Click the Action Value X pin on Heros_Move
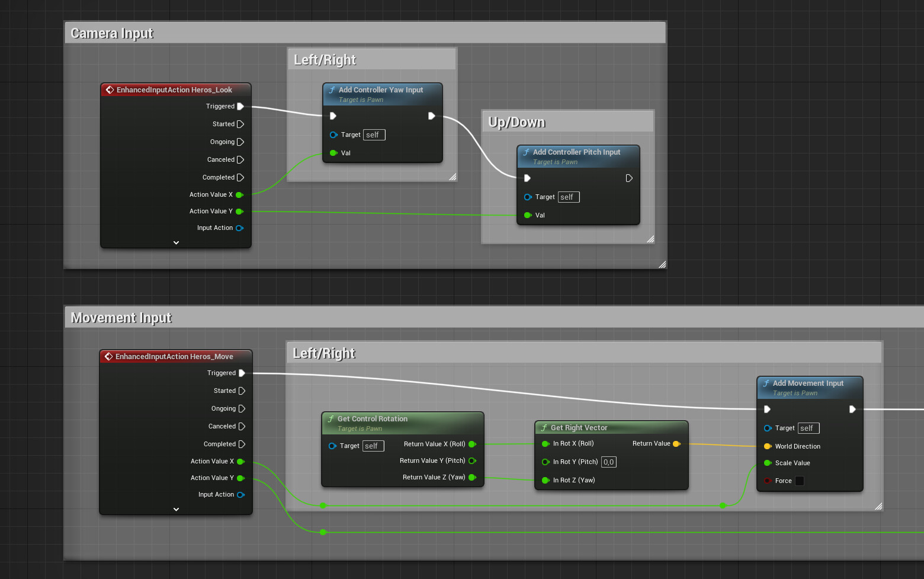This screenshot has width=924, height=579. [240, 461]
